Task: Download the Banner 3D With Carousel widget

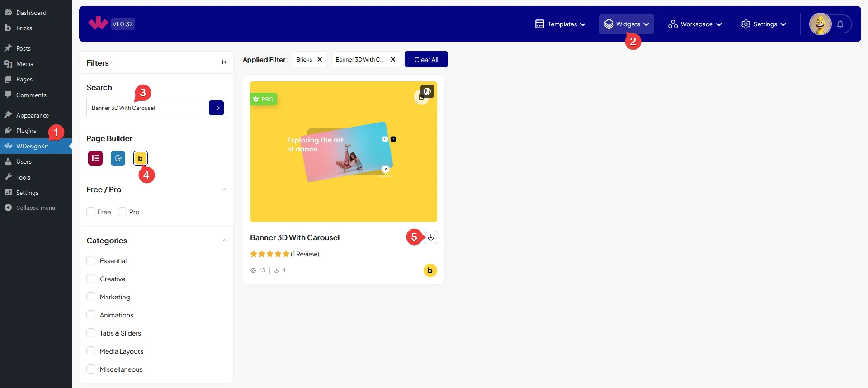Action: [431, 237]
